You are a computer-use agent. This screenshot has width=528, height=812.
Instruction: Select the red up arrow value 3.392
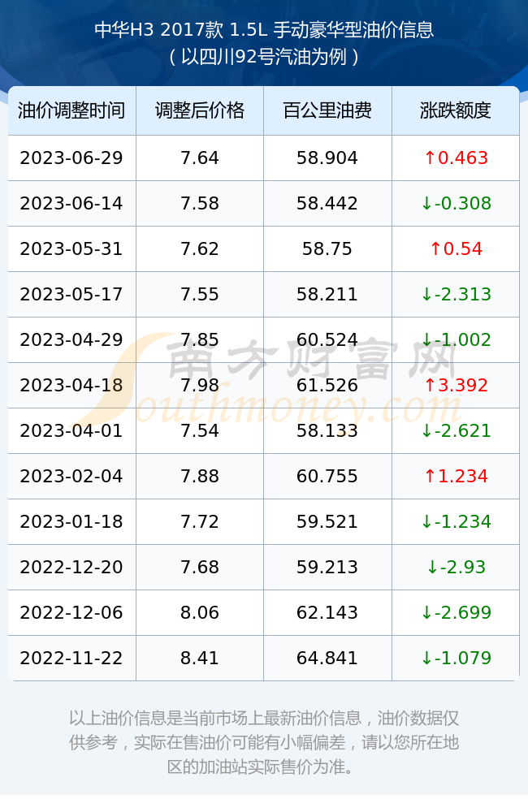click(456, 385)
